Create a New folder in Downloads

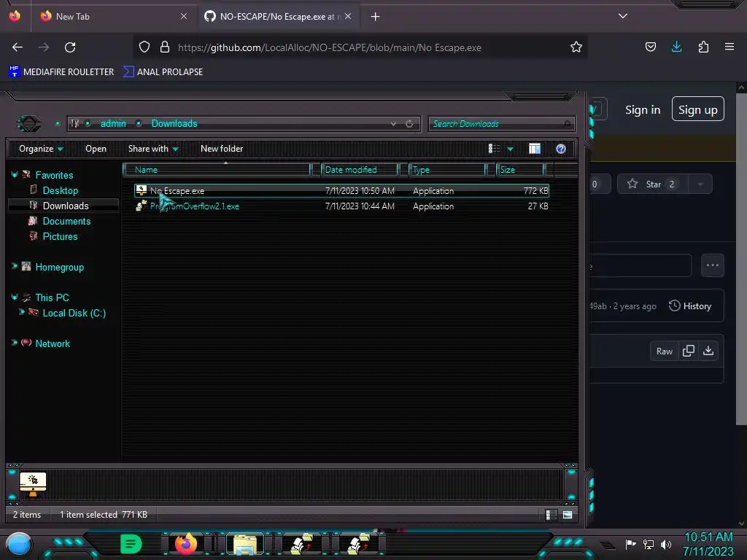(x=222, y=149)
